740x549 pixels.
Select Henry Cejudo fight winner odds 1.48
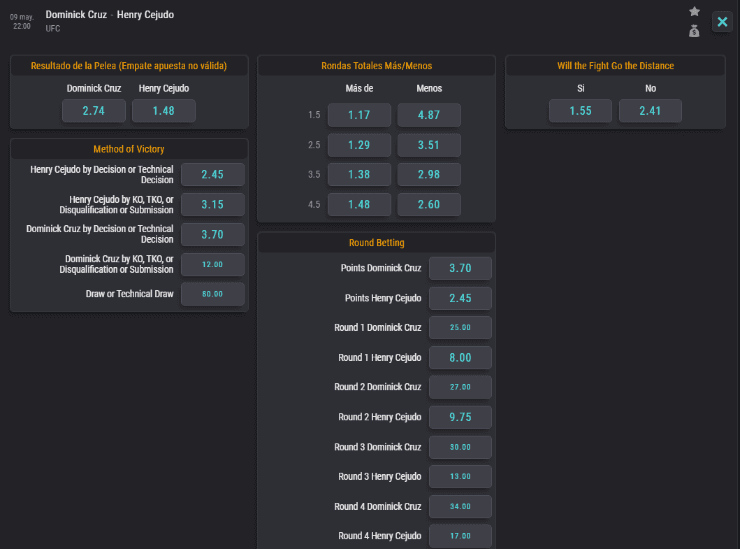point(164,110)
